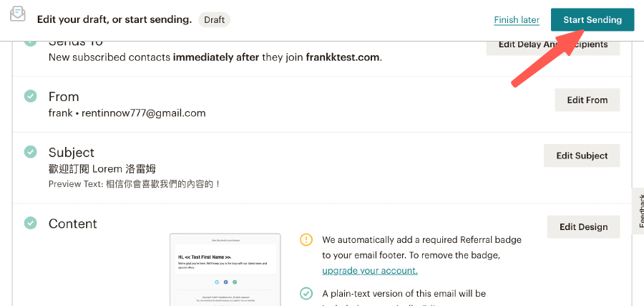The height and width of the screenshot is (306, 644).
Task: Click Edit Delay And Recipients button
Action: click(552, 44)
